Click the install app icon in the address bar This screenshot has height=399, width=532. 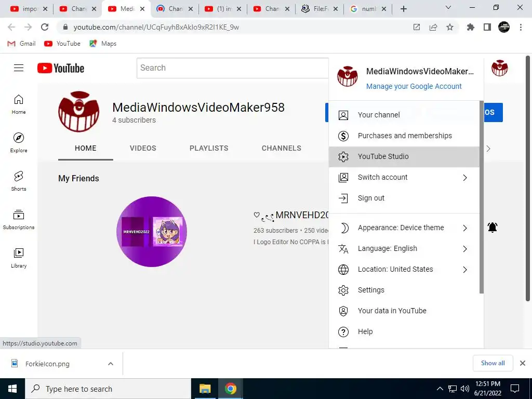pos(416,27)
